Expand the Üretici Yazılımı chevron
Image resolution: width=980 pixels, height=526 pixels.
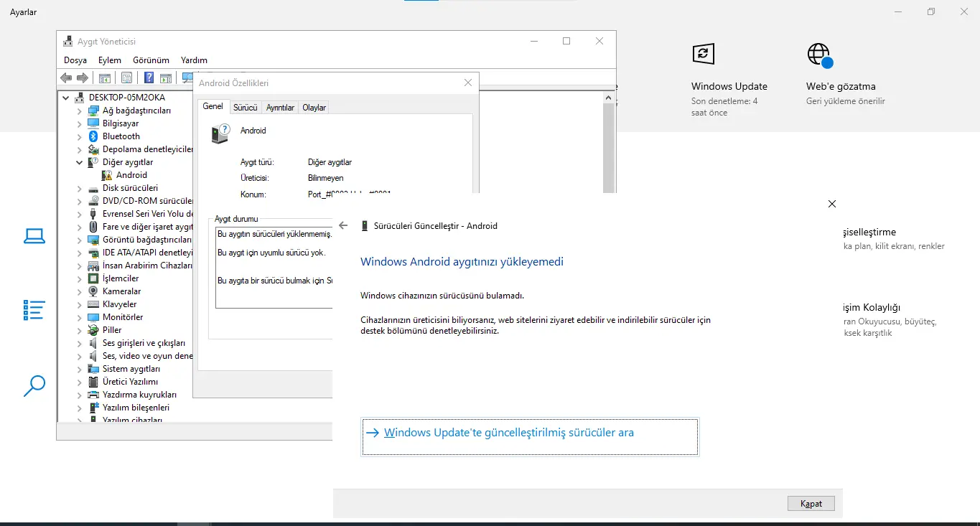coord(80,382)
